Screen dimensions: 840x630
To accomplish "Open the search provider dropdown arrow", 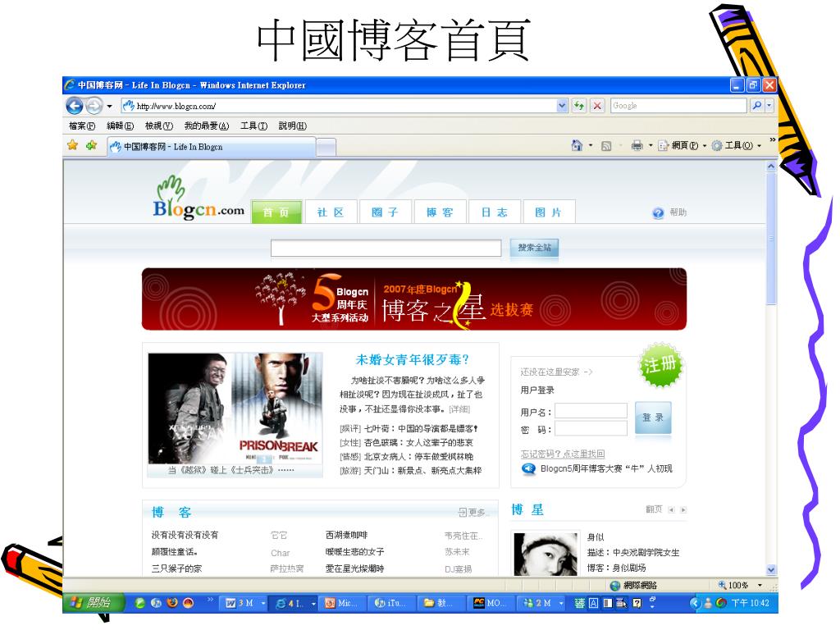I will [769, 106].
